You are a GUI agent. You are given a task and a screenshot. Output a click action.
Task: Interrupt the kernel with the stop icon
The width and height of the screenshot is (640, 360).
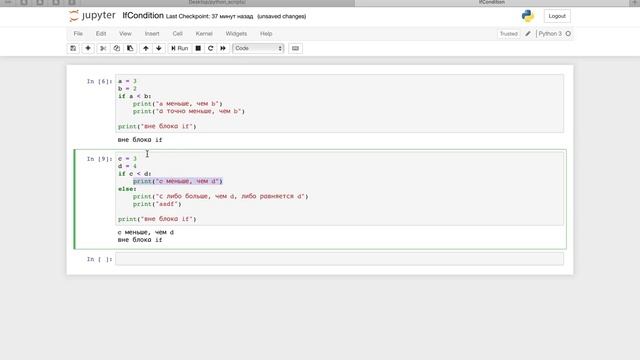(198, 48)
